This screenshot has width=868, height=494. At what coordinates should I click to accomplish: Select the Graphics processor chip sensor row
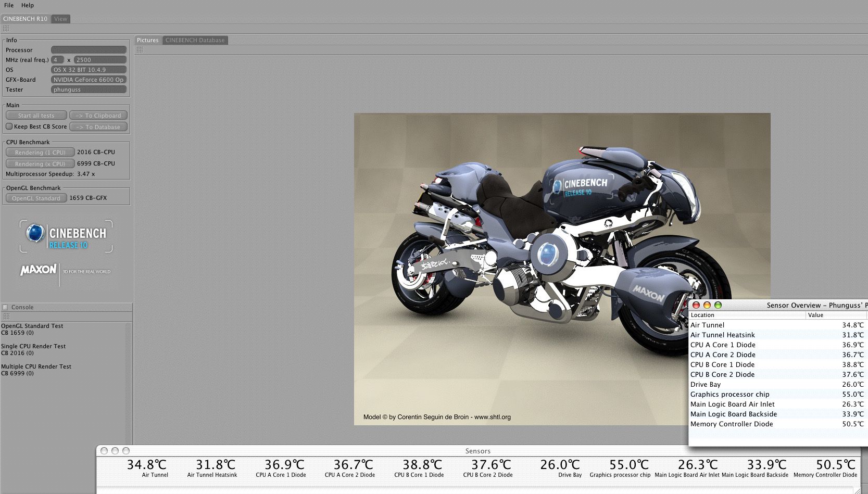(776, 394)
